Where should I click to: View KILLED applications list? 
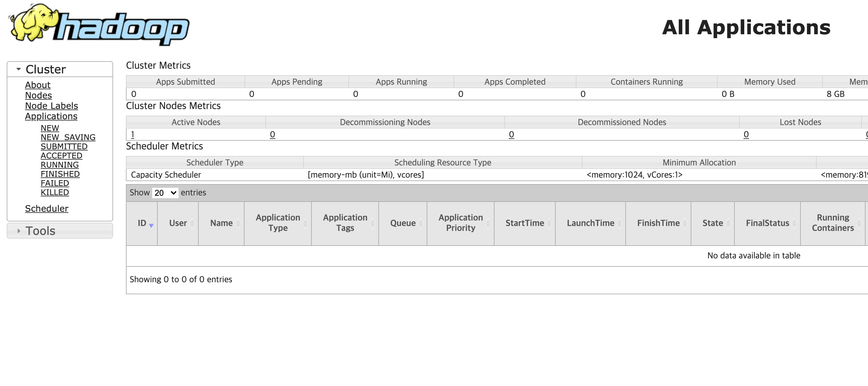tap(55, 192)
